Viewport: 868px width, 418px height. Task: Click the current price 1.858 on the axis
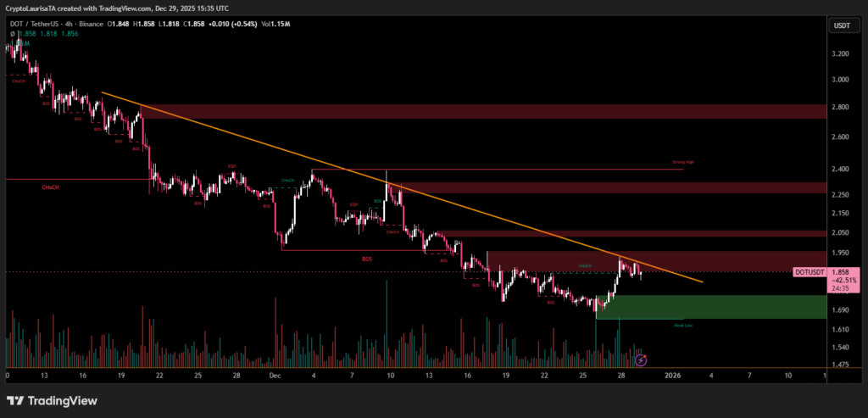point(839,272)
